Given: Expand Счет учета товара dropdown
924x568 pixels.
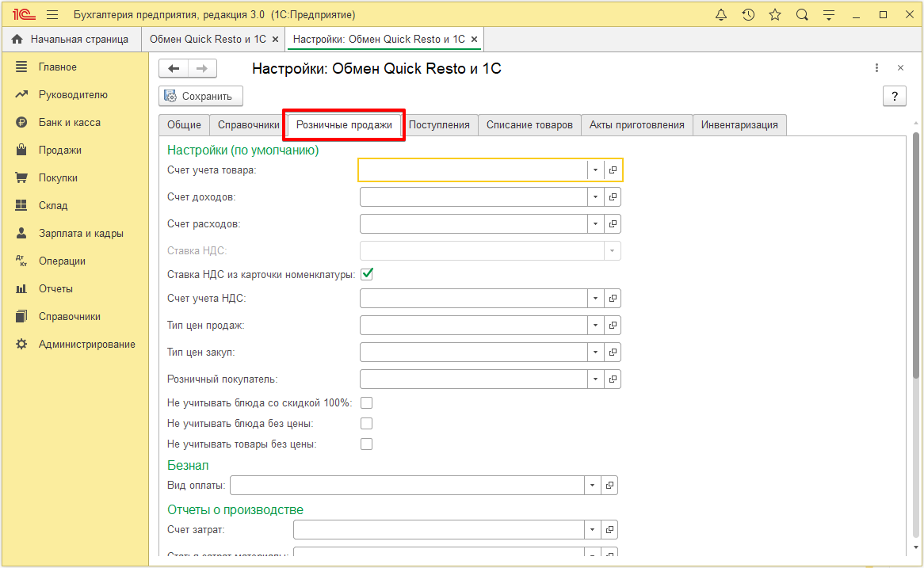Looking at the screenshot, I should (x=595, y=170).
